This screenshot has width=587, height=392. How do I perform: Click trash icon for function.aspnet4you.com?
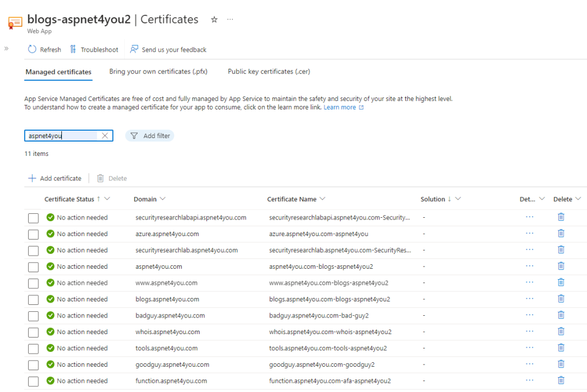[x=561, y=380]
